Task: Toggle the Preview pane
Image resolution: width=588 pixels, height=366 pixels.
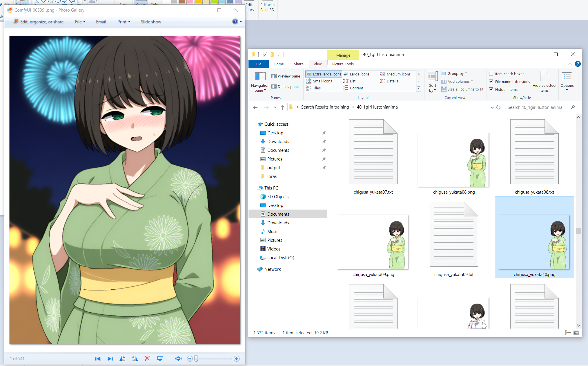Action: click(x=286, y=76)
